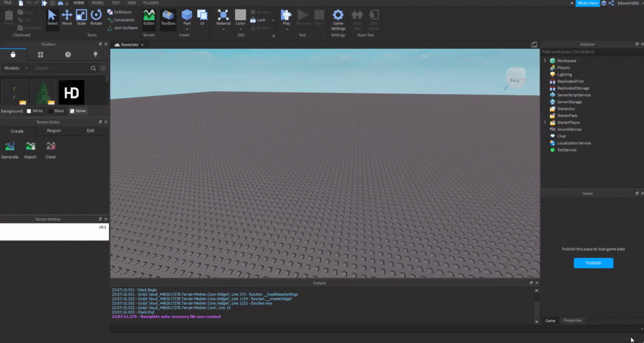Open the Toolbox Recent clock tab
Viewport: 644px width, 343px height.
pos(68,54)
